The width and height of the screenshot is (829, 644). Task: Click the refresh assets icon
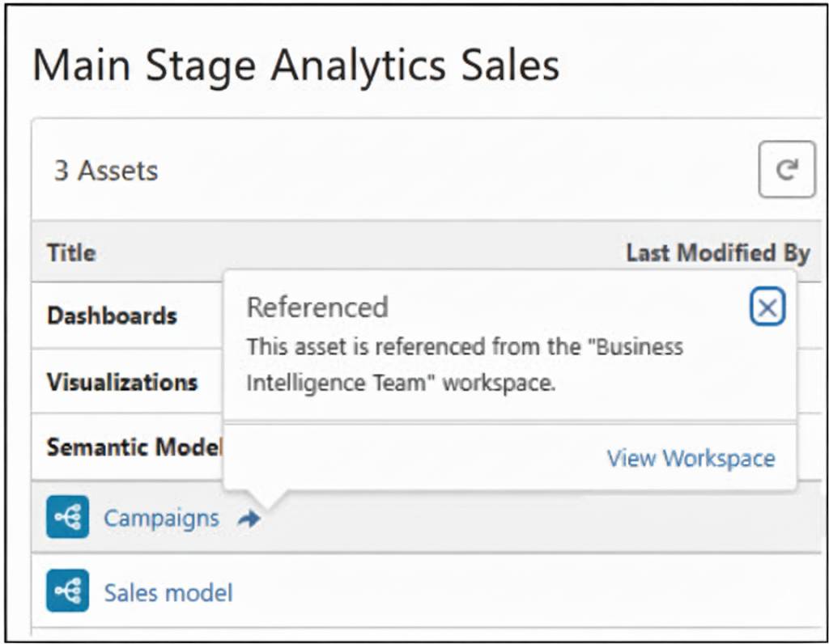coord(789,168)
